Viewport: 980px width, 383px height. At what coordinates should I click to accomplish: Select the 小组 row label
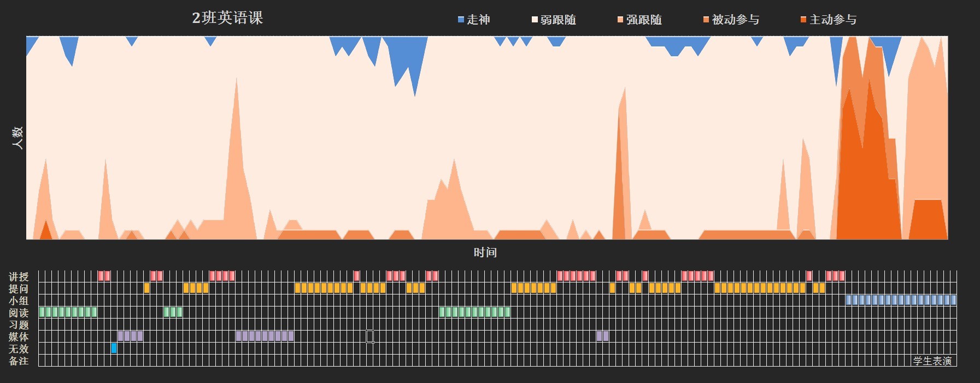click(x=19, y=300)
